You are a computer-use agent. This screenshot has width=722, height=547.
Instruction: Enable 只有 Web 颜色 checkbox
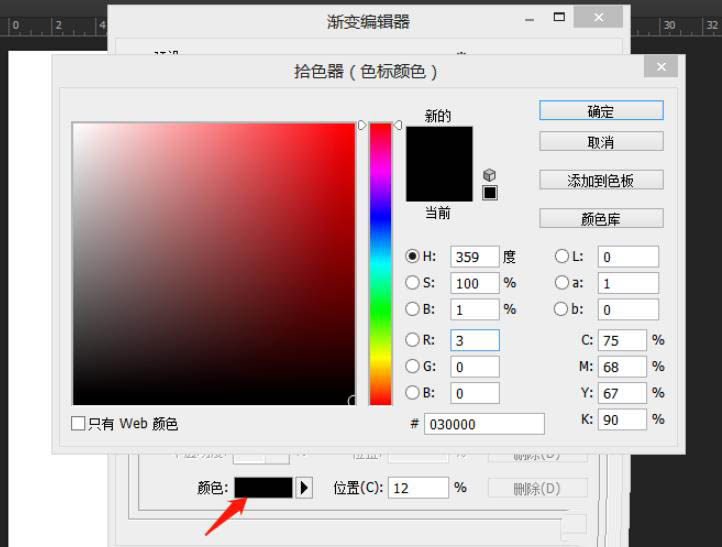click(78, 423)
